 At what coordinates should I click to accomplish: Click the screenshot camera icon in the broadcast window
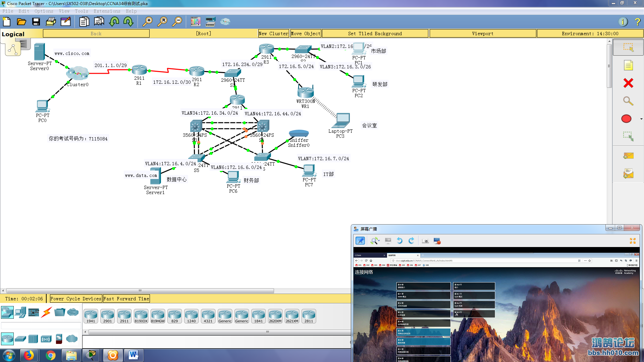coord(425,241)
